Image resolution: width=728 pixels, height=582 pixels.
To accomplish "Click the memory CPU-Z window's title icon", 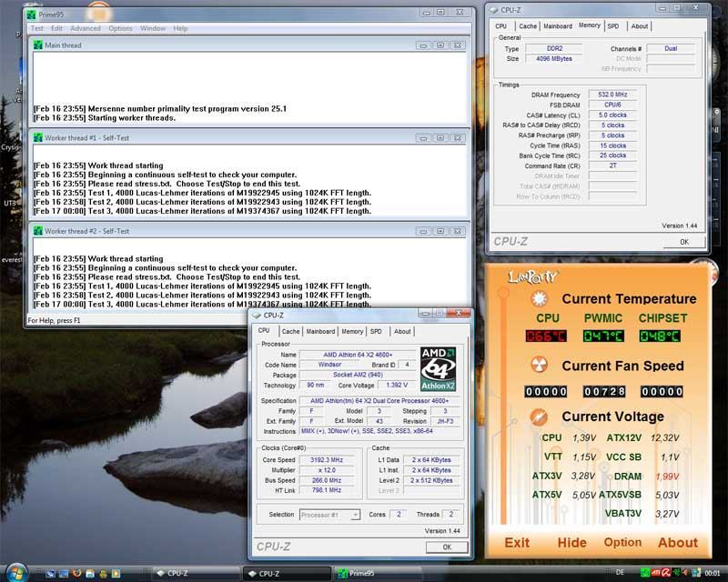I will pos(493,10).
